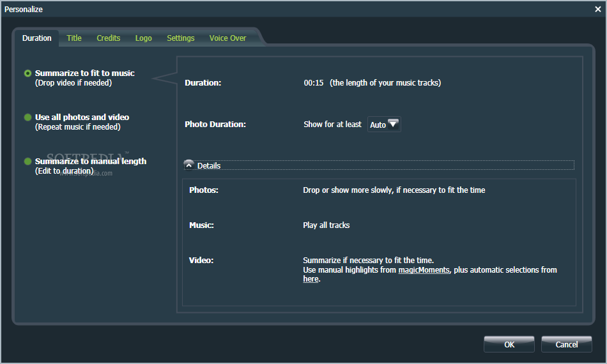
Task: Go to the Voice Over tab
Action: pyautogui.click(x=227, y=38)
